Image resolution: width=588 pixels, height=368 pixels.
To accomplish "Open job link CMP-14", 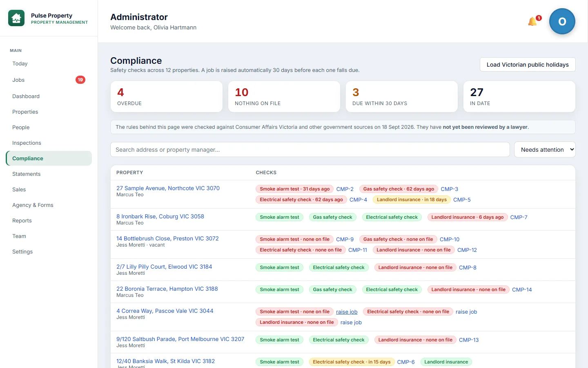I will click(522, 289).
